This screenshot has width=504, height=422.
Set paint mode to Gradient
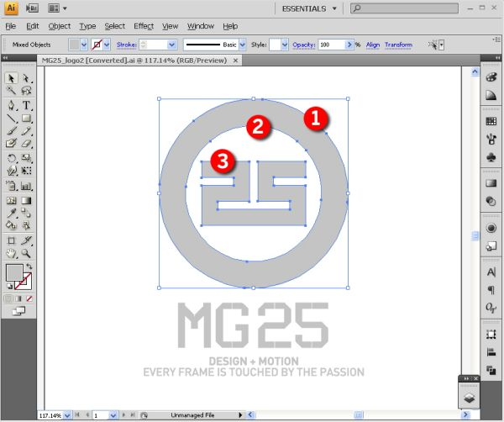pos(18,298)
